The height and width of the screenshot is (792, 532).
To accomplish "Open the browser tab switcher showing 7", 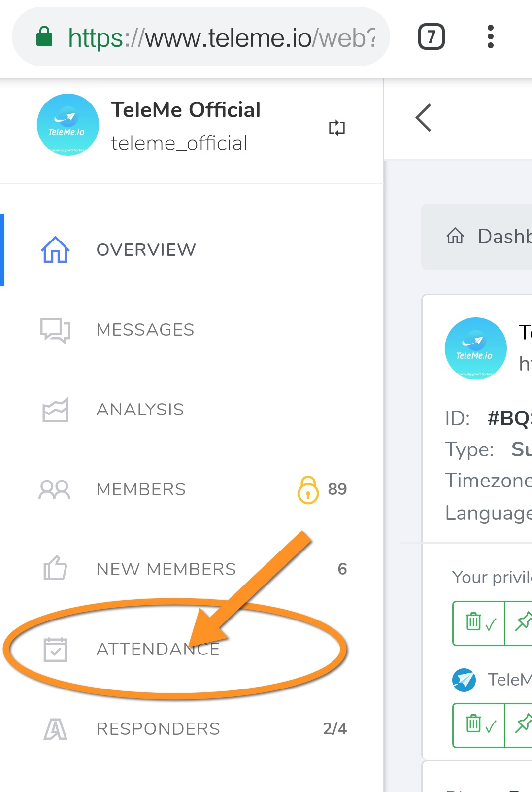I will [432, 36].
